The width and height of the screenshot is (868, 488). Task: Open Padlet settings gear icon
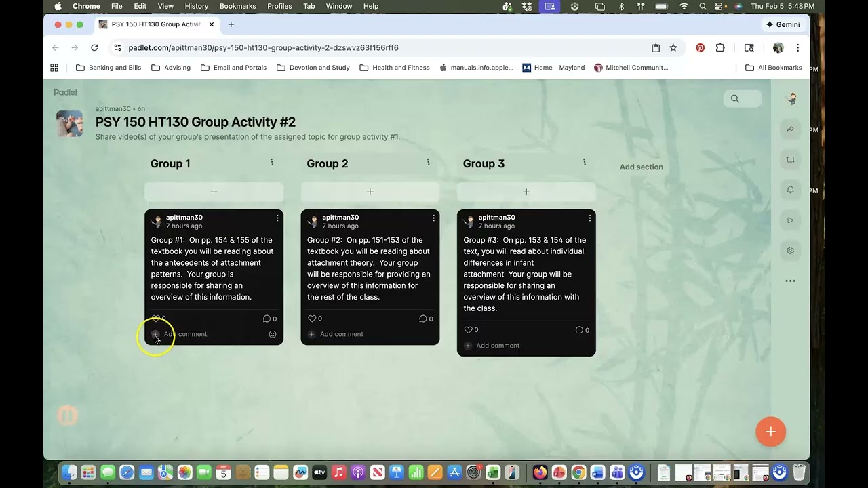click(790, 251)
